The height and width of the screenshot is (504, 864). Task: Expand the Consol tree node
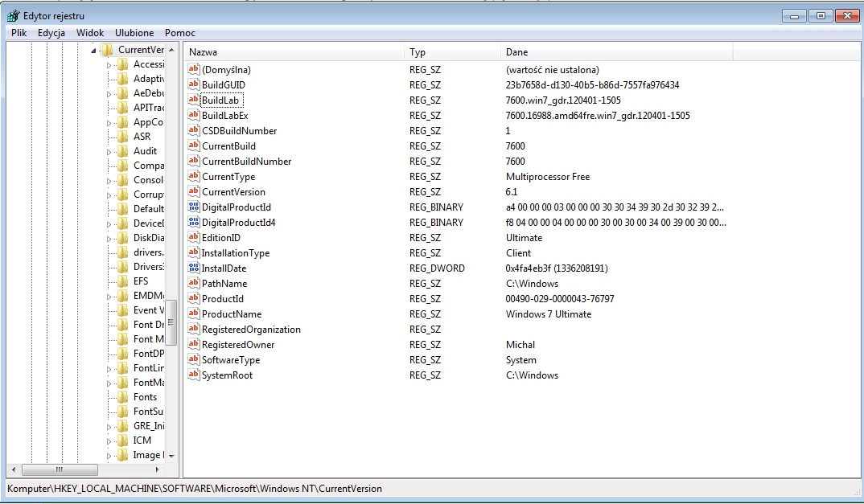click(109, 181)
